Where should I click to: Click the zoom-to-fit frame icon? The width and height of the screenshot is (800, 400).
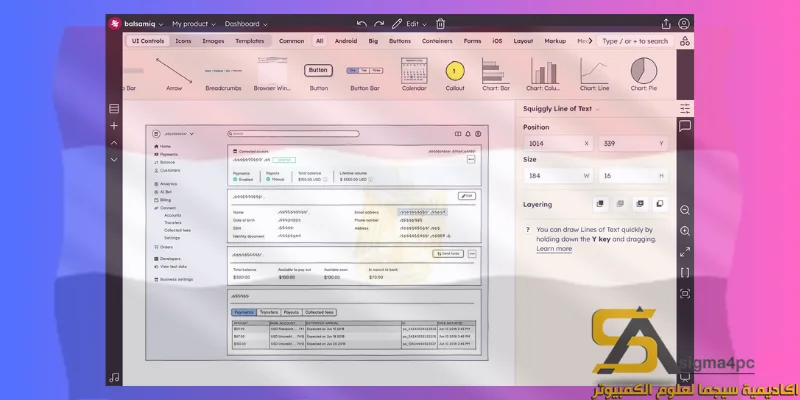click(685, 293)
